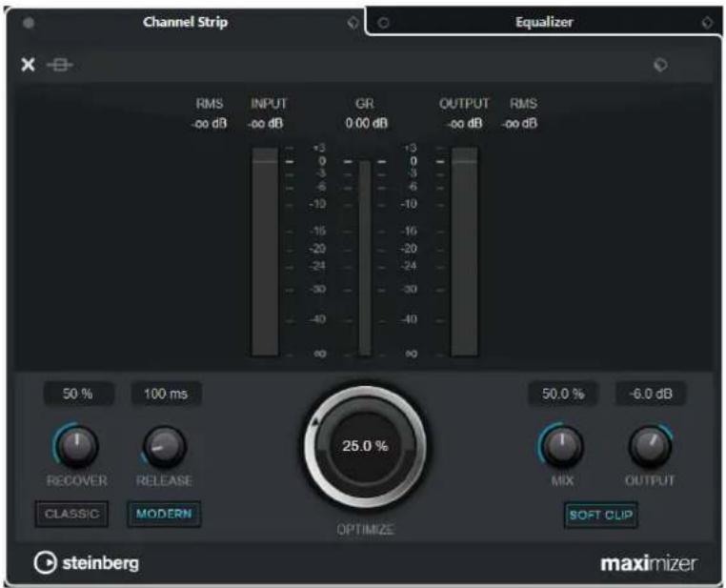Click the RELEASE knob

[x=165, y=447]
